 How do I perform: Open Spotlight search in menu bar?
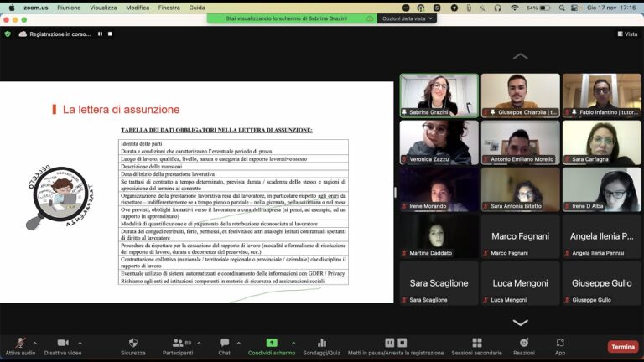point(562,8)
